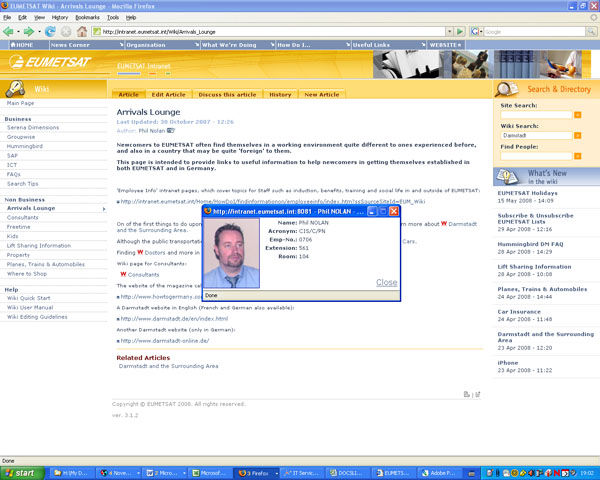Reload the page with the refresh icon

pyautogui.click(x=50, y=31)
